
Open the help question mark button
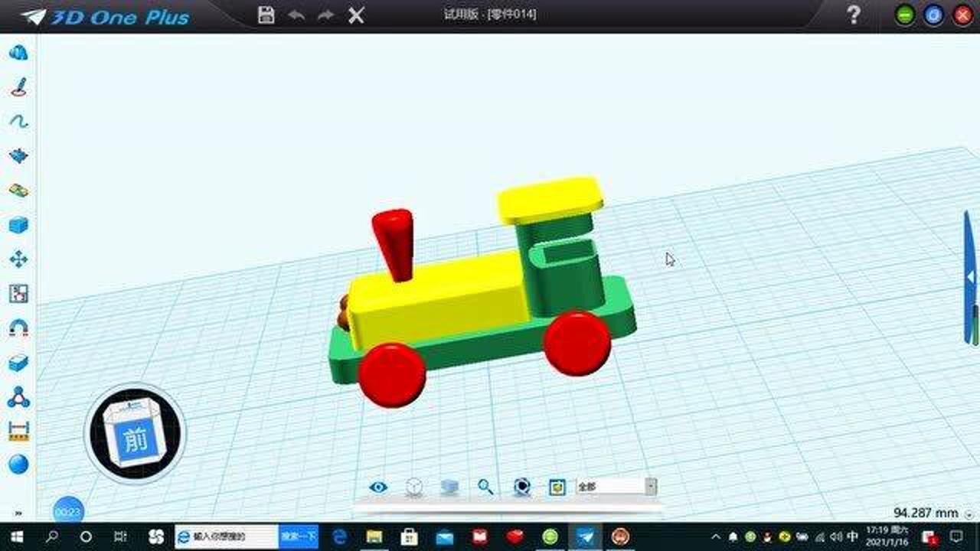pyautogui.click(x=854, y=15)
